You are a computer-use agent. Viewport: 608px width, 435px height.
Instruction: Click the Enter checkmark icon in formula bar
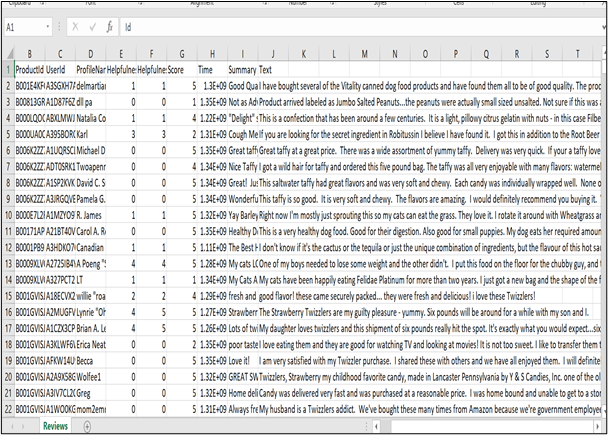click(93, 27)
